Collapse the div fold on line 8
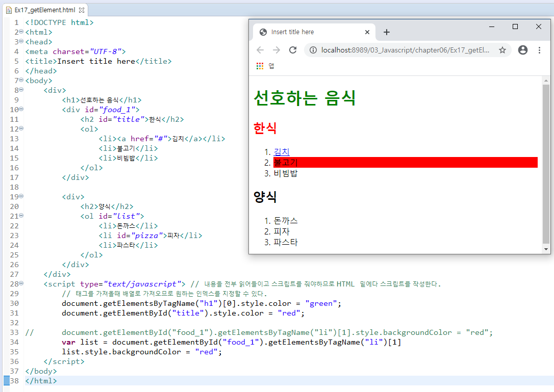The height and width of the screenshot is (392, 554). coord(21,90)
